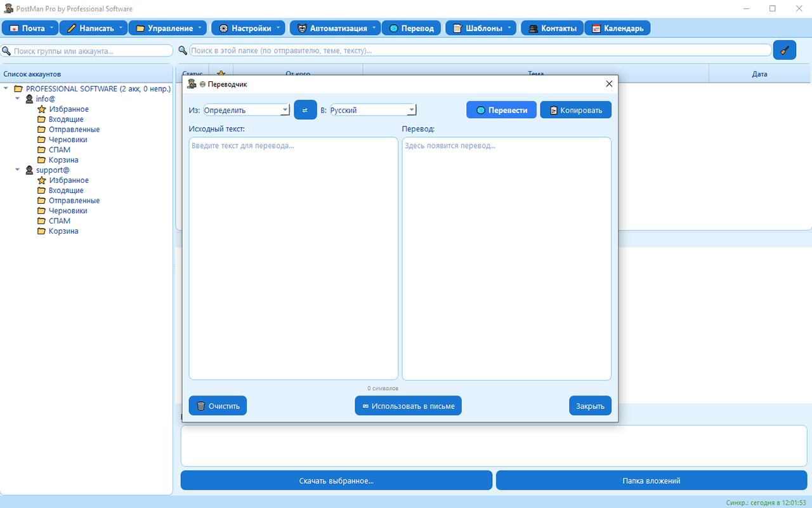This screenshot has width=812, height=508.
Task: Click the broom icon next to search bar
Action: [784, 50]
